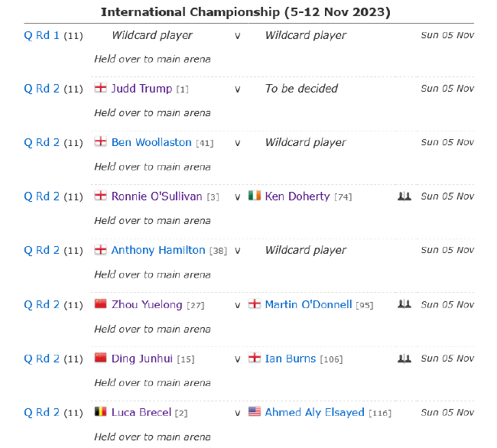Image resolution: width=497 pixels, height=448 pixels.
Task: Click head-to-head icon for O'Sullivan vs Doherty
Action: pyautogui.click(x=404, y=196)
